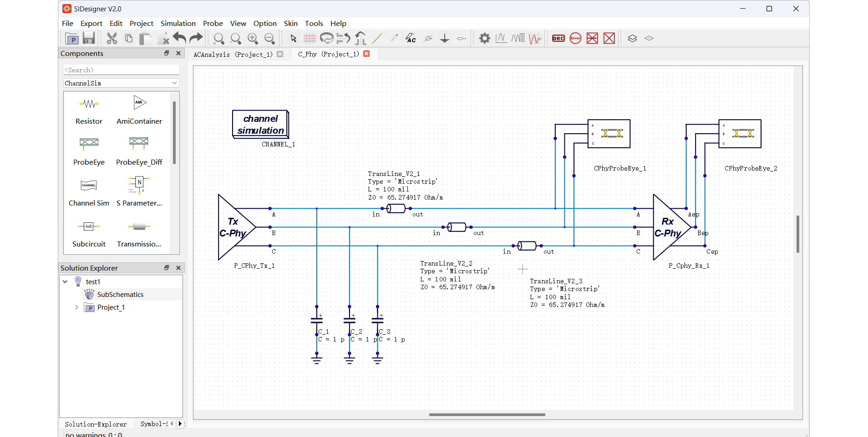Open the Export menu

91,23
